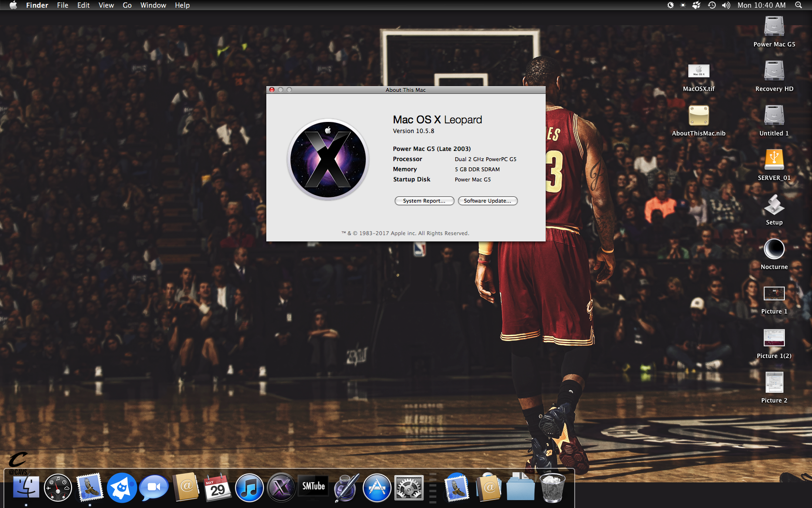Open the Mail stamp stack beside Dock separator
Image resolution: width=812 pixels, height=508 pixels.
(x=456, y=487)
